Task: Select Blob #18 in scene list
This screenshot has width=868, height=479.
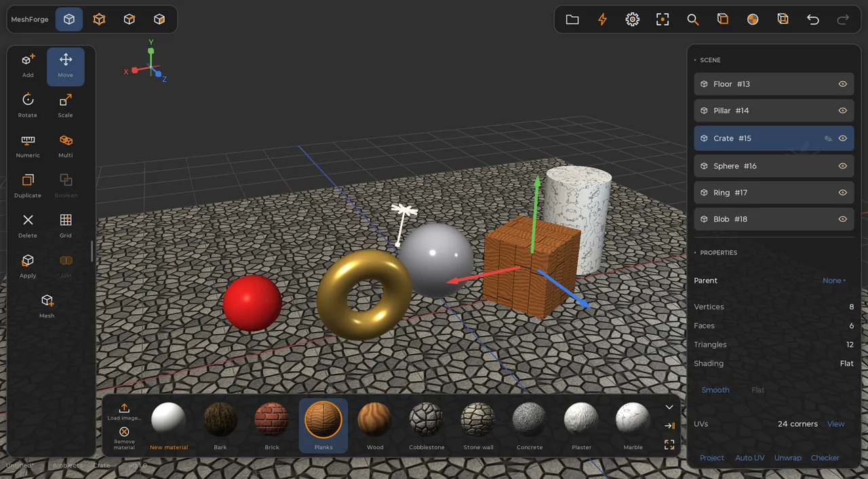Action: point(774,219)
